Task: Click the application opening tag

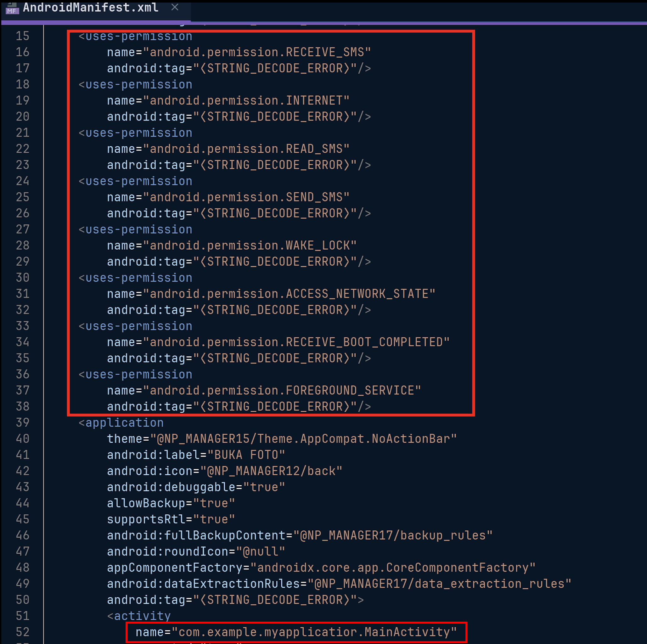Action: (121, 423)
